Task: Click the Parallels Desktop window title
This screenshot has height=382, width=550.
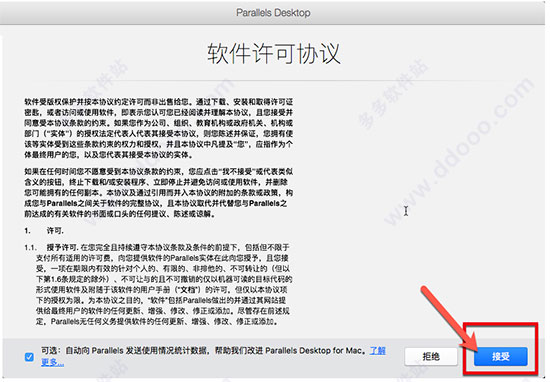Action: click(x=273, y=13)
